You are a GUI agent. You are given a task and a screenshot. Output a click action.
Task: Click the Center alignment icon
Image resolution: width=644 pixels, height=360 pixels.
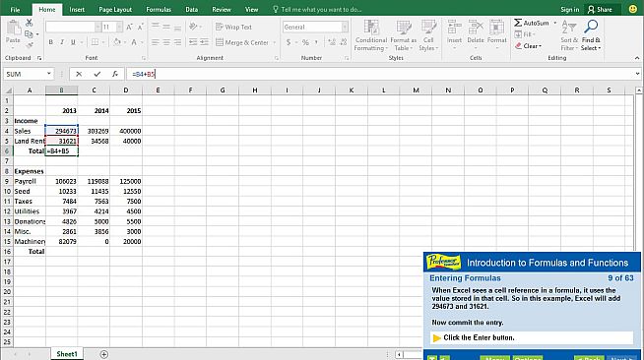pyautogui.click(x=166, y=42)
